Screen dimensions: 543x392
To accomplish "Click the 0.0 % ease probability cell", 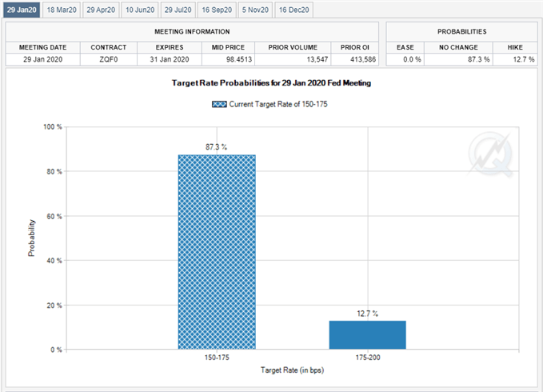I will tap(405, 59).
